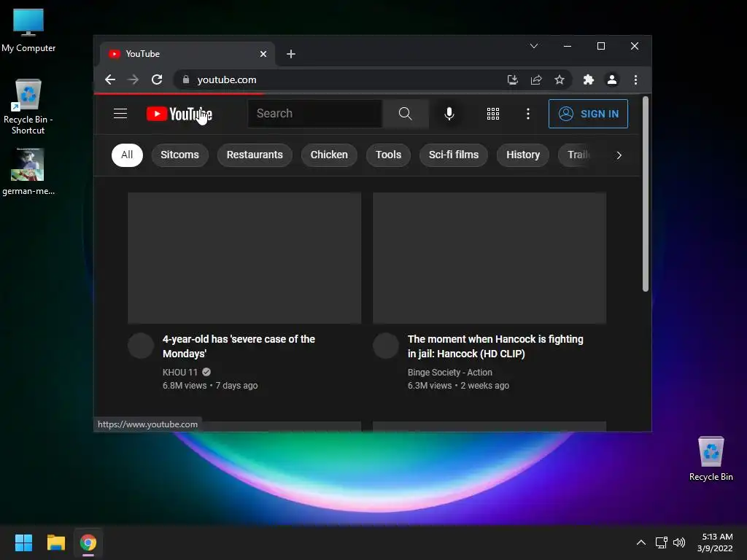Viewport: 747px width, 560px height.
Task: Select the All filter chip
Action: coord(127,155)
